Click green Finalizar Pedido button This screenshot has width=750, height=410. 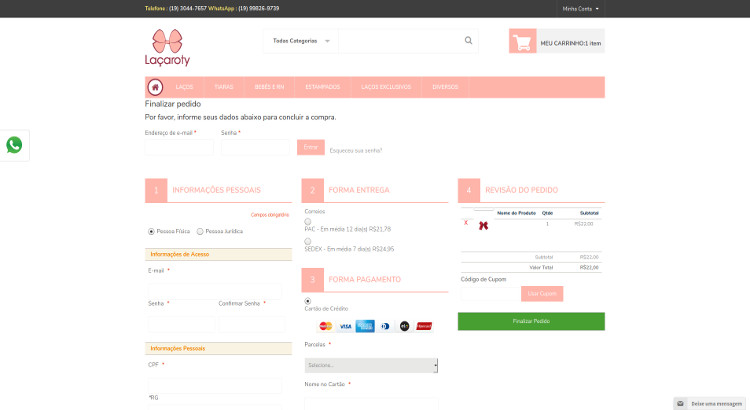(x=531, y=321)
